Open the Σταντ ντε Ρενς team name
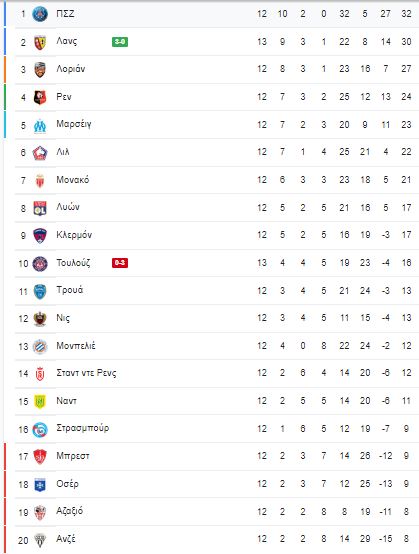Image resolution: width=419 pixels, height=554 pixels. click(x=86, y=373)
